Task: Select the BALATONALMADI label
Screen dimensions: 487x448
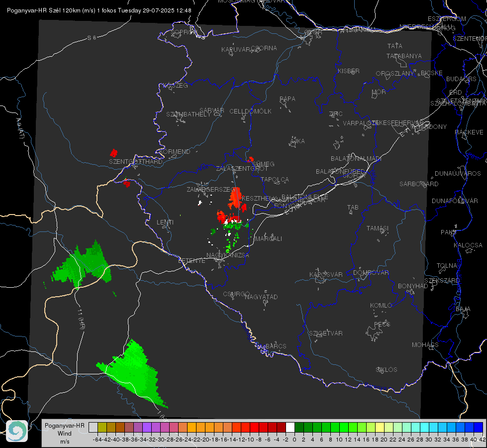Action: pyautogui.click(x=356, y=159)
